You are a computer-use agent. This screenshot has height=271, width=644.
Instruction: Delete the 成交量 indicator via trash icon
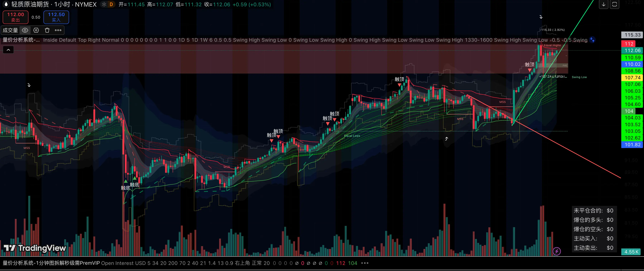click(x=47, y=30)
